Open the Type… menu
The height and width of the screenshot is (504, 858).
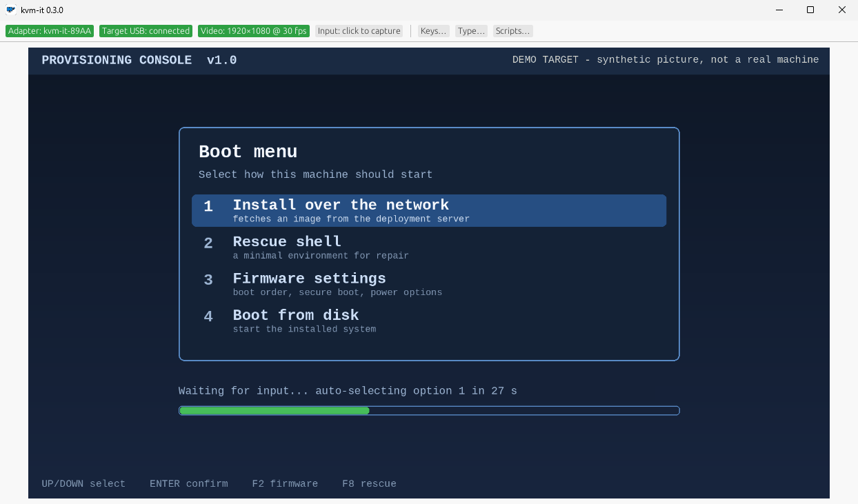click(x=471, y=31)
